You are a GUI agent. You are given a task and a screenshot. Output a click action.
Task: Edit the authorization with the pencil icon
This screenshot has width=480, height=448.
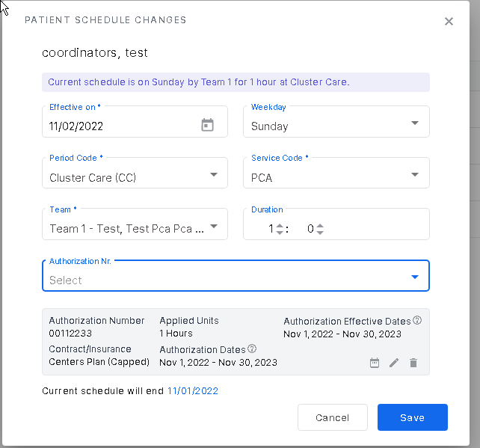tap(394, 363)
